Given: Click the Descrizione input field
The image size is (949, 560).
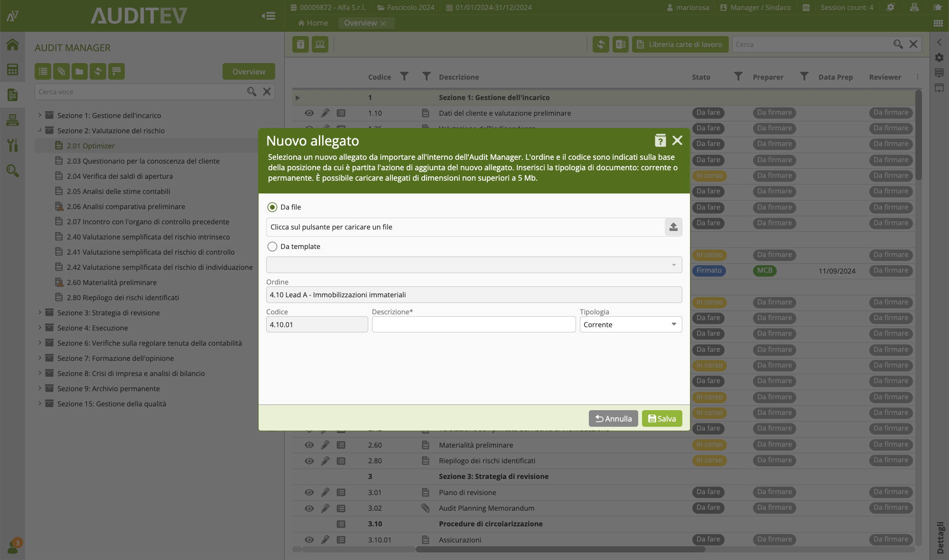Looking at the screenshot, I should pos(473,324).
